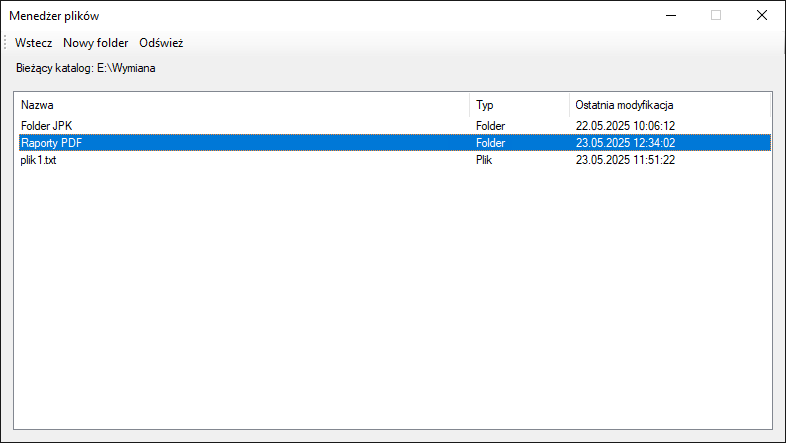Click the date 23.05.2025 12:34:02
This screenshot has width=786, height=443.
point(625,143)
